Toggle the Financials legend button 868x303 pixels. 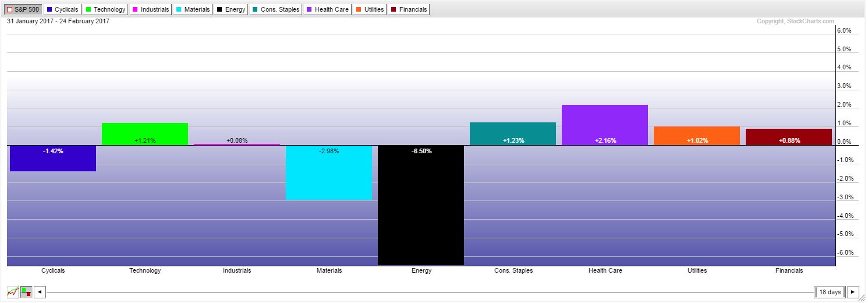coord(409,9)
